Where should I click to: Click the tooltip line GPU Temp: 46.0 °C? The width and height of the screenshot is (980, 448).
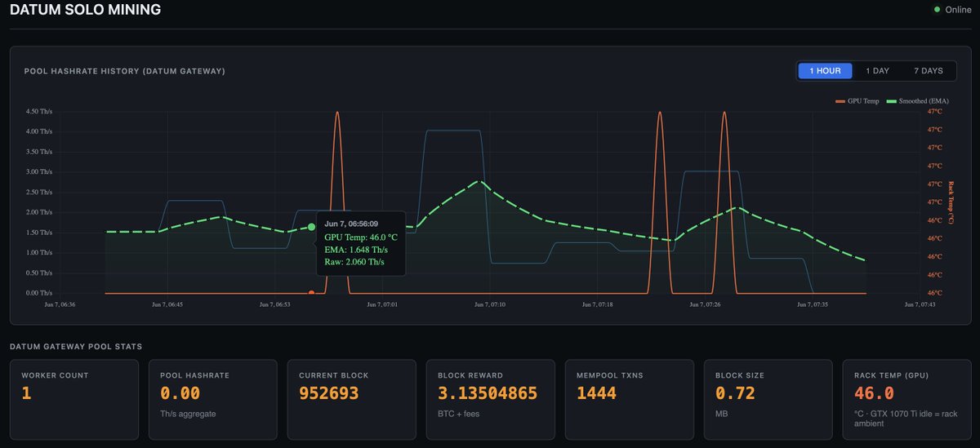(x=361, y=236)
